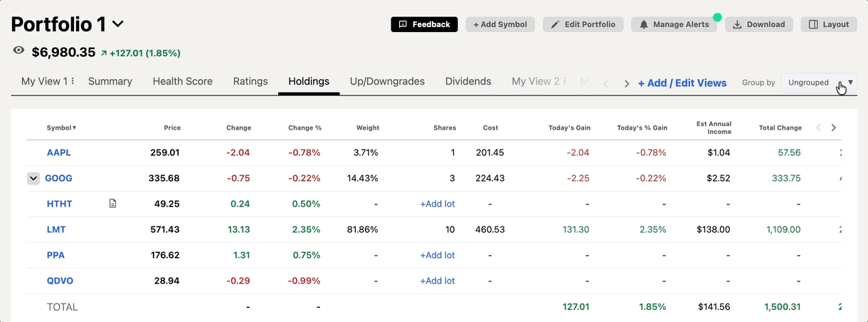Click the Add Symbol button
Viewport: 868px width, 322px height.
point(500,24)
